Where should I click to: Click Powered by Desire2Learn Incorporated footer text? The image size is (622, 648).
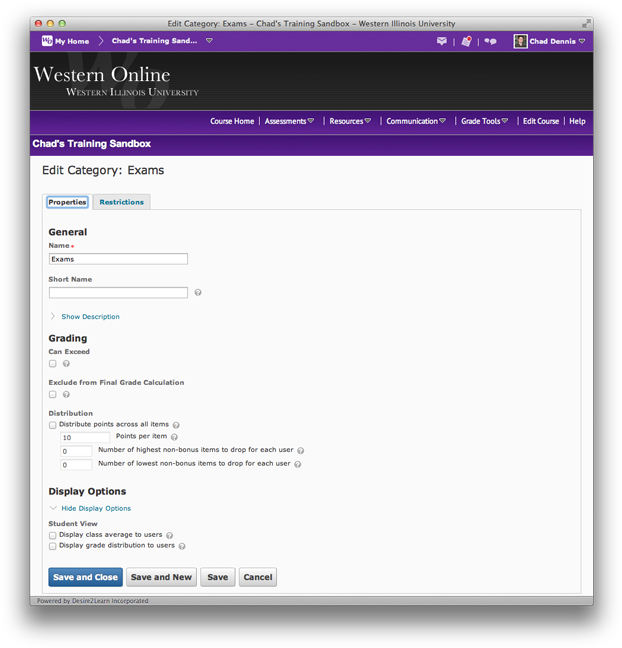click(x=93, y=601)
